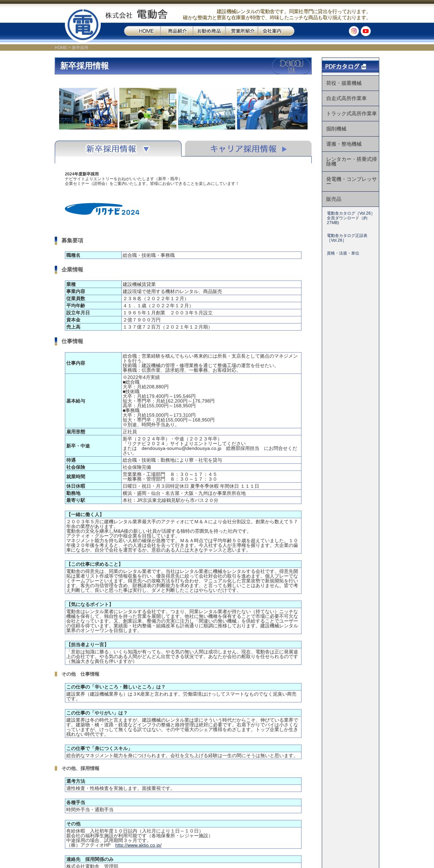The image size is (434, 868).
Task: Click the 2024年度新卒採用 heading text
Action: (x=82, y=174)
